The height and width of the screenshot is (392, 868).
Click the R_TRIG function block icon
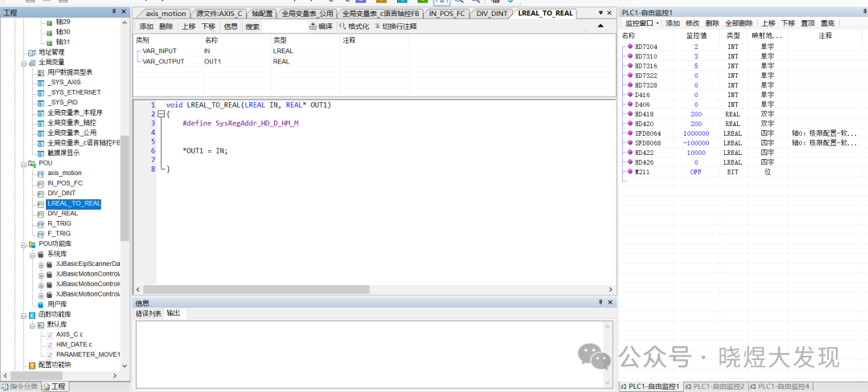pyautogui.click(x=40, y=224)
